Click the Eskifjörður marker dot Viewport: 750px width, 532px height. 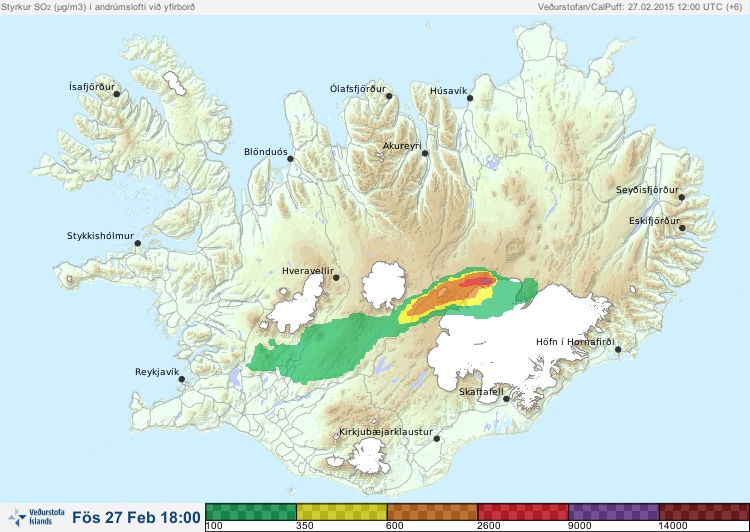tap(682, 228)
